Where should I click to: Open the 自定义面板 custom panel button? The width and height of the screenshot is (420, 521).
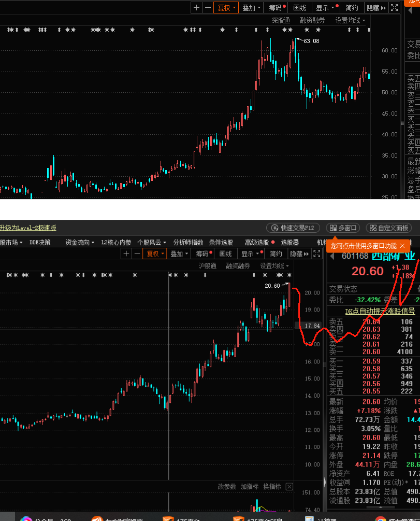[x=389, y=228]
